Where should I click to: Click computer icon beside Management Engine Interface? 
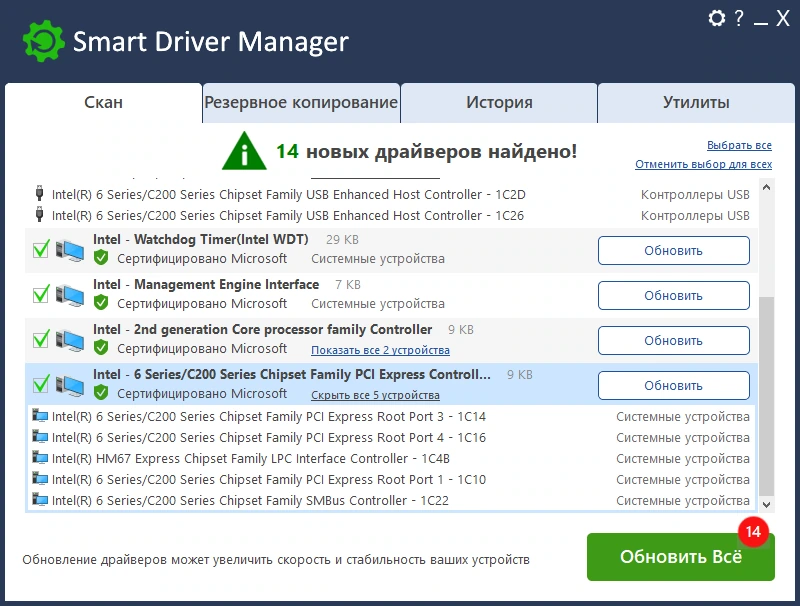70,295
